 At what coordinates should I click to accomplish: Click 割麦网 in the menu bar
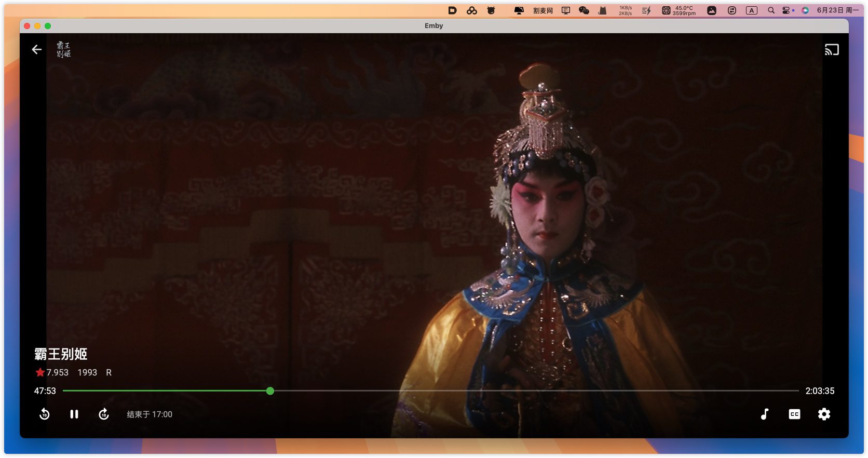coord(542,10)
